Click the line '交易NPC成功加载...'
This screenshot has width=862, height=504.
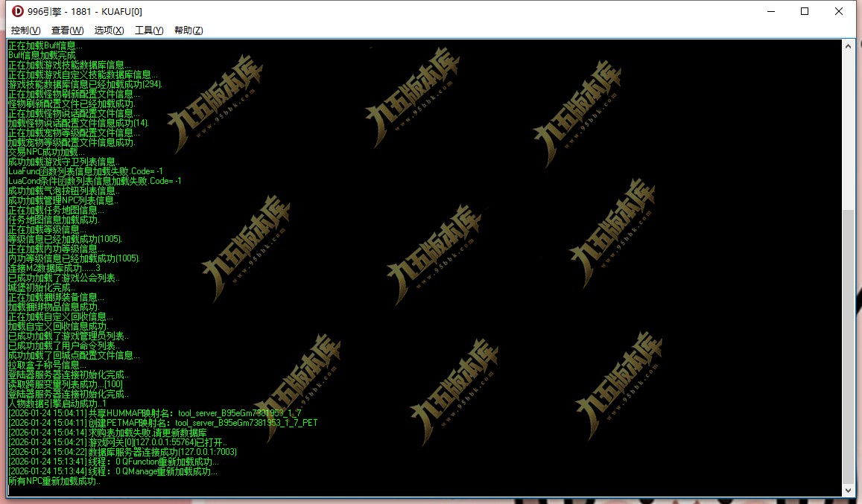(46, 152)
